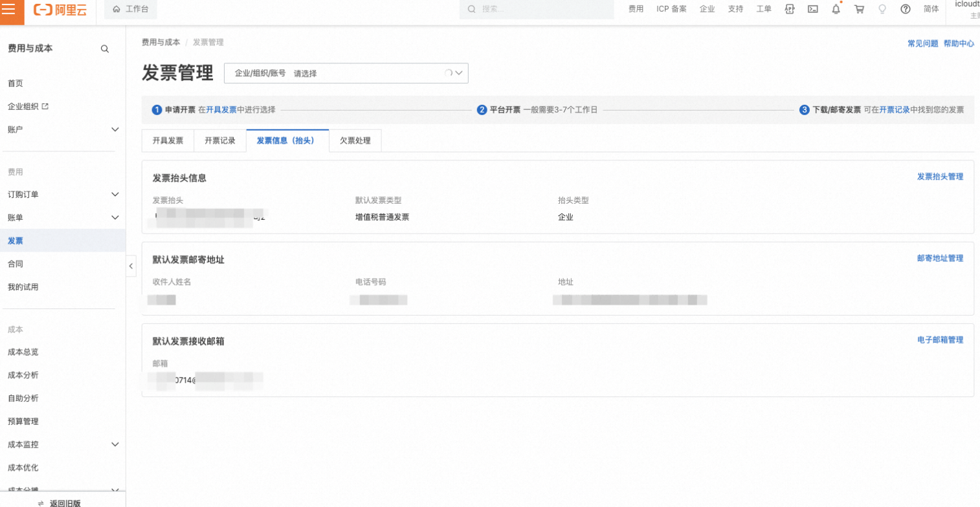Screen dimensions: 980x507
Task: Open the shopping cart icon
Action: (x=859, y=9)
